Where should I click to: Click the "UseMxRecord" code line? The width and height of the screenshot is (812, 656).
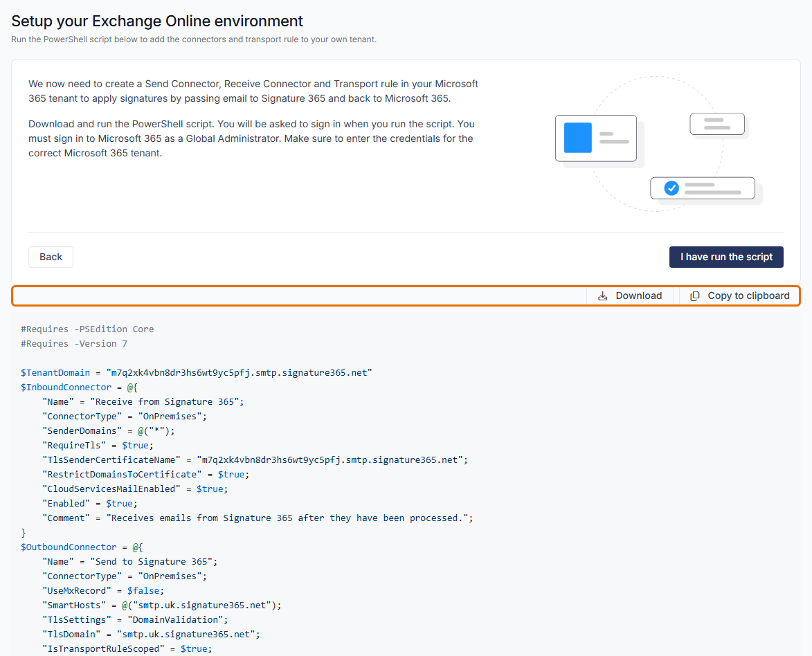tap(103, 590)
